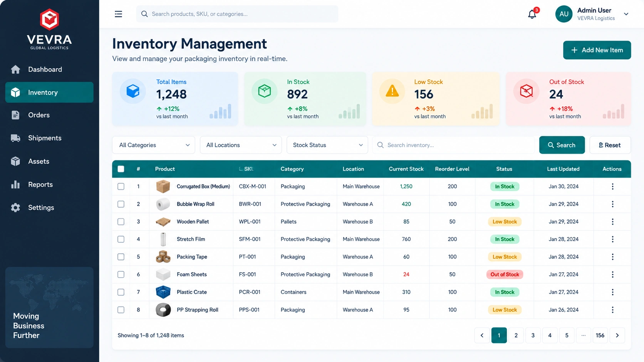Click the Add New Item button
The image size is (644, 362).
597,50
